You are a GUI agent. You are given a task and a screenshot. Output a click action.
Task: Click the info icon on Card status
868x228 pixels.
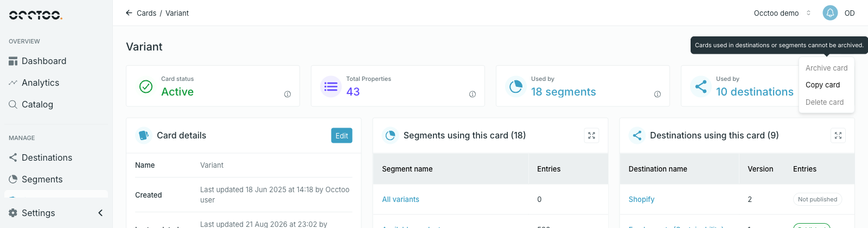pos(288,94)
